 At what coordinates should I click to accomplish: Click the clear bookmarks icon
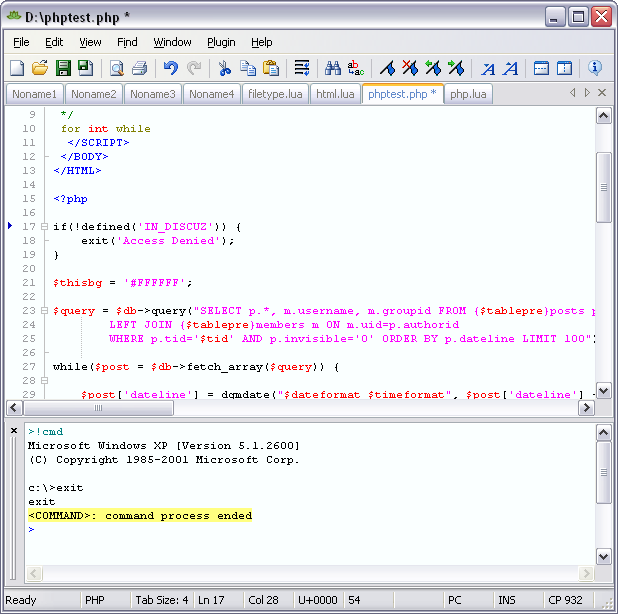click(410, 68)
